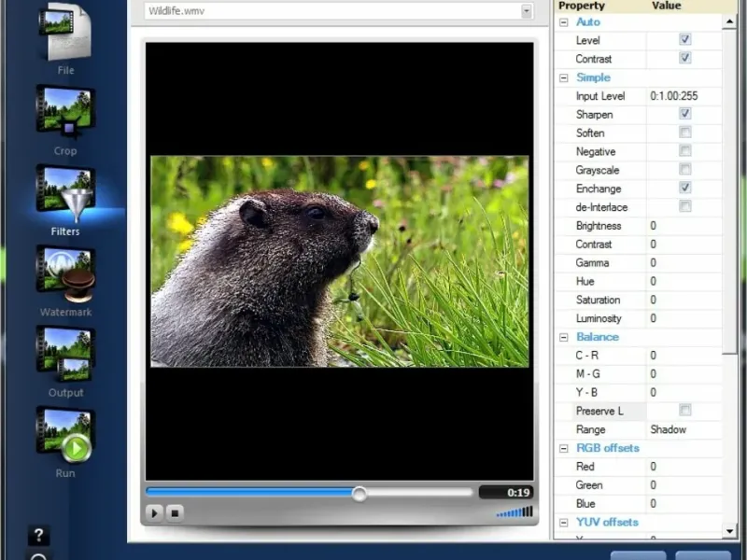Collapse the Auto property group
The height and width of the screenshot is (560, 747).
(563, 21)
